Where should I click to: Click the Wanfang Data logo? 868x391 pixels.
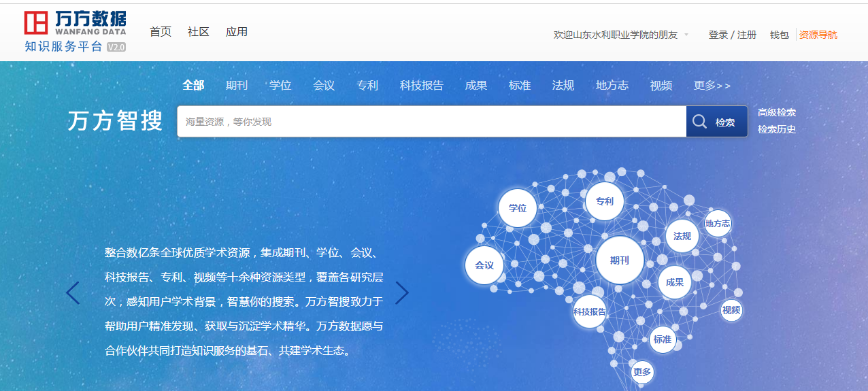(x=75, y=22)
